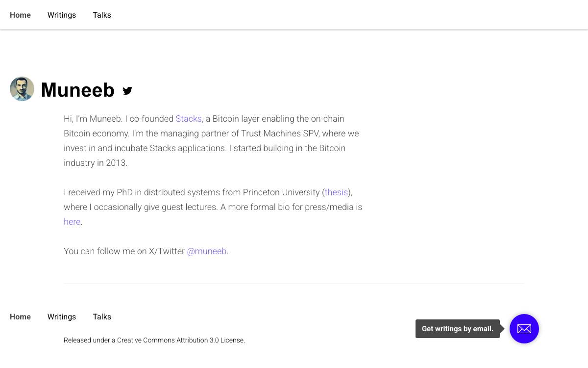Click the "Get writings by email." label
The image size is (588, 368).
[x=458, y=329]
